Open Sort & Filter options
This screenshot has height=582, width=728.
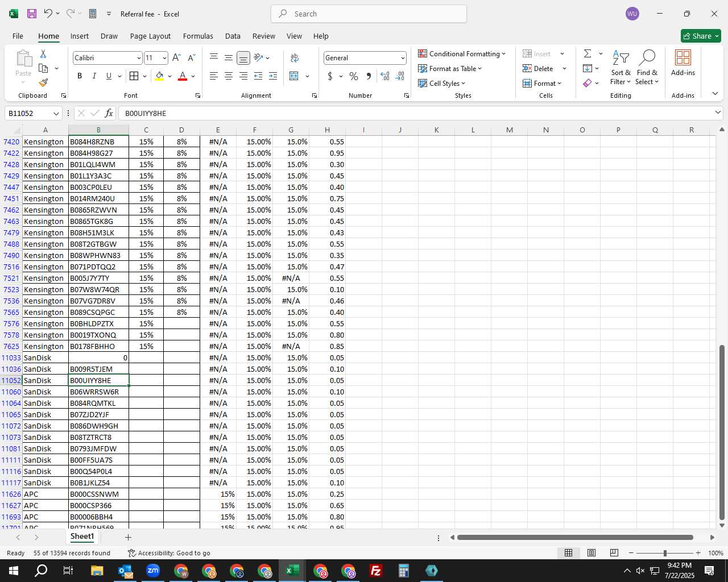[621, 68]
